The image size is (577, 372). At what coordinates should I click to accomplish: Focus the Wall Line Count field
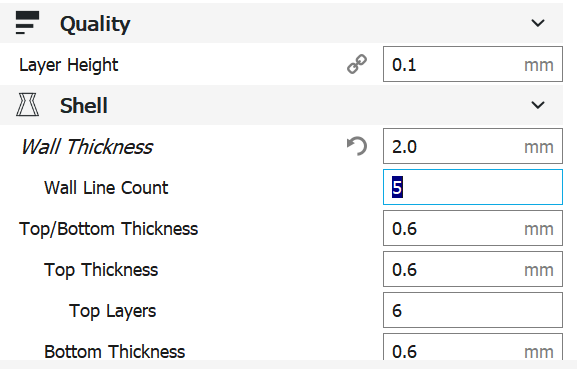473,187
